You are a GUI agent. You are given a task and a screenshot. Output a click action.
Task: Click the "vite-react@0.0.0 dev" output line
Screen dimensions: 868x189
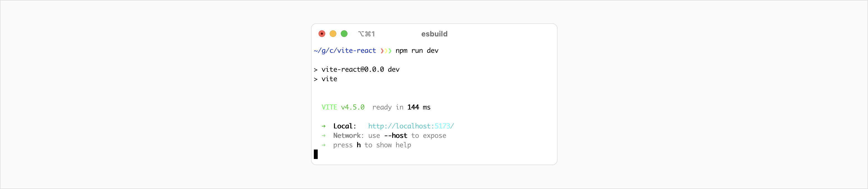(360, 69)
